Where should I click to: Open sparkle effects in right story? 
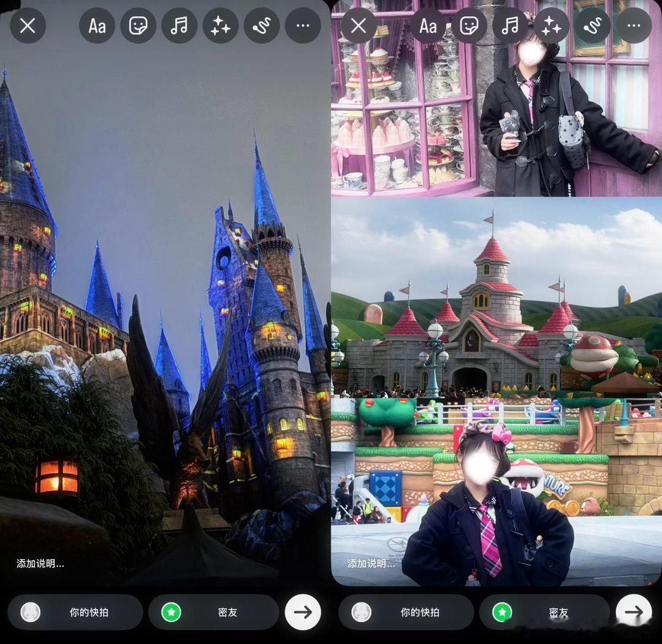click(552, 26)
